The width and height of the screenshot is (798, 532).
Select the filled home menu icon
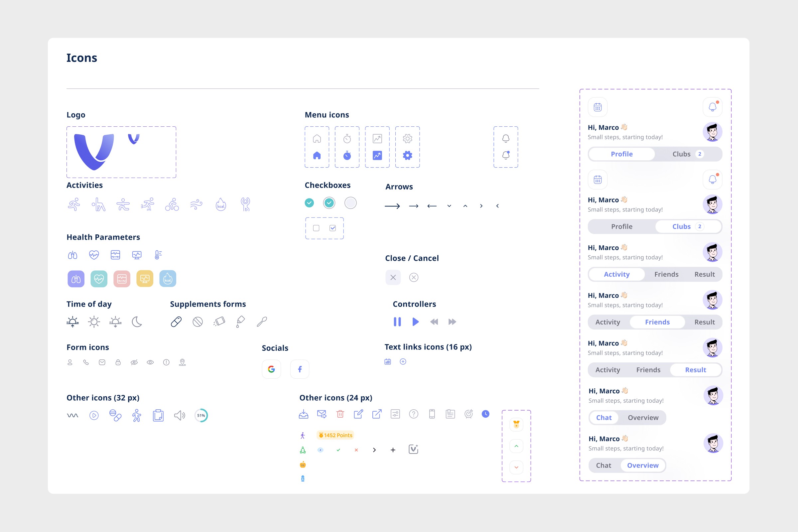point(317,155)
